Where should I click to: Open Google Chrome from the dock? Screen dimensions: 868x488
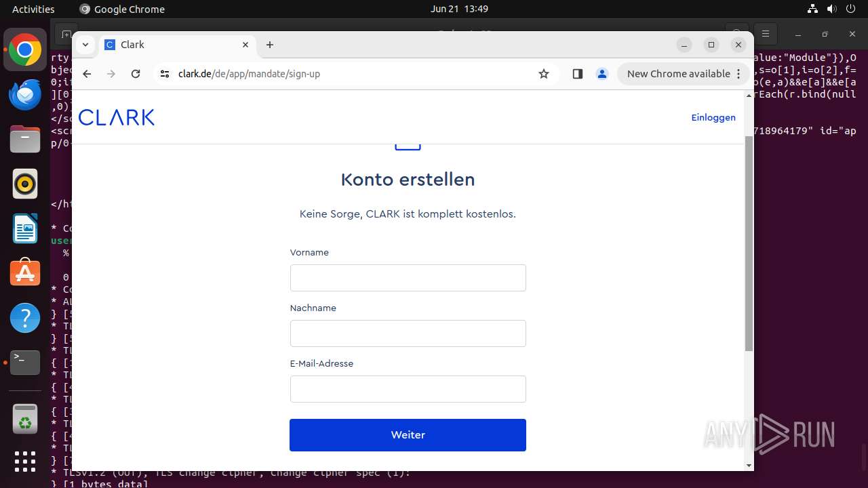coord(25,50)
